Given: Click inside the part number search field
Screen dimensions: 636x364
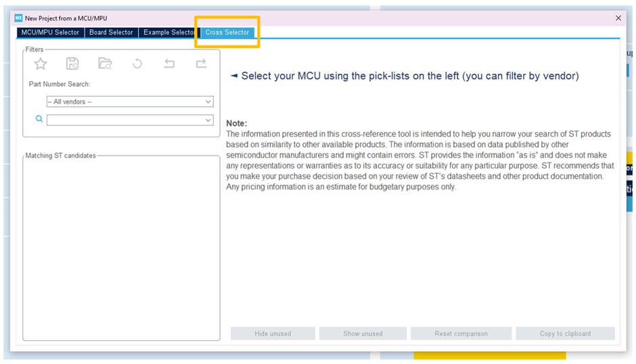Looking at the screenshot, I should coord(124,120).
